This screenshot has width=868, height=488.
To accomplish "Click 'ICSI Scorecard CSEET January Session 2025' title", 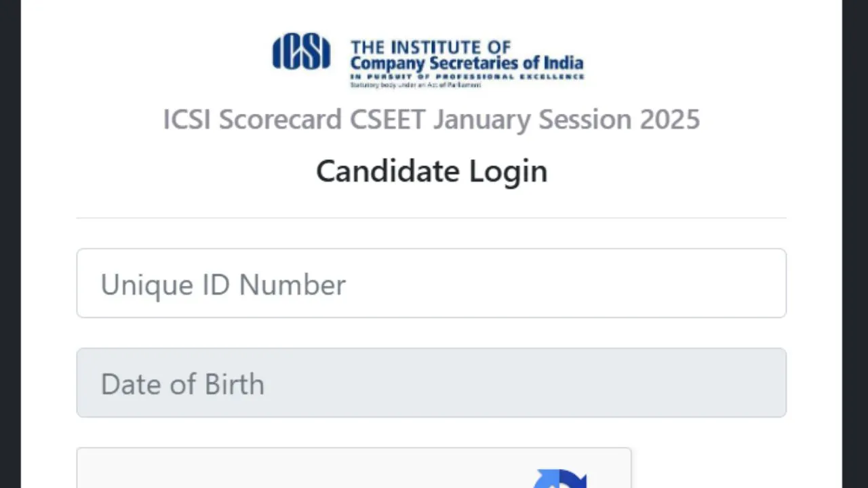I will pos(431,119).
